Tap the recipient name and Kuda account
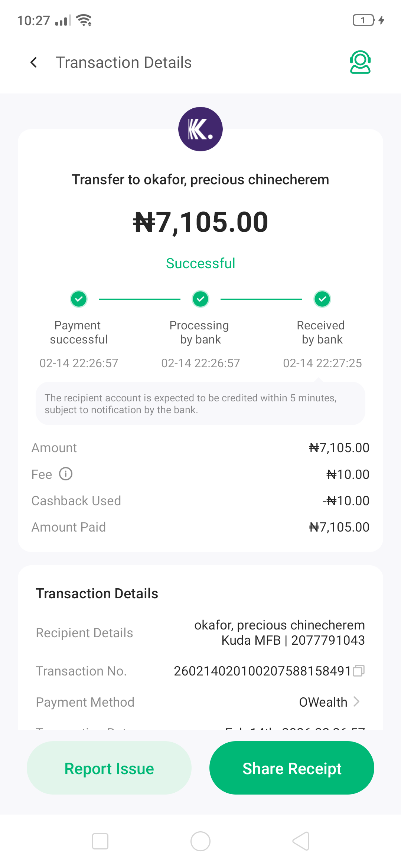 (x=279, y=632)
